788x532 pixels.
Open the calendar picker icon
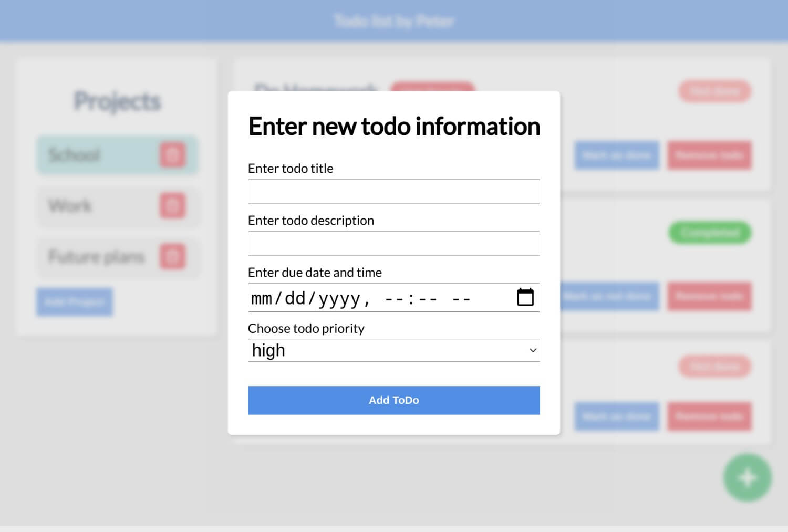tap(525, 297)
